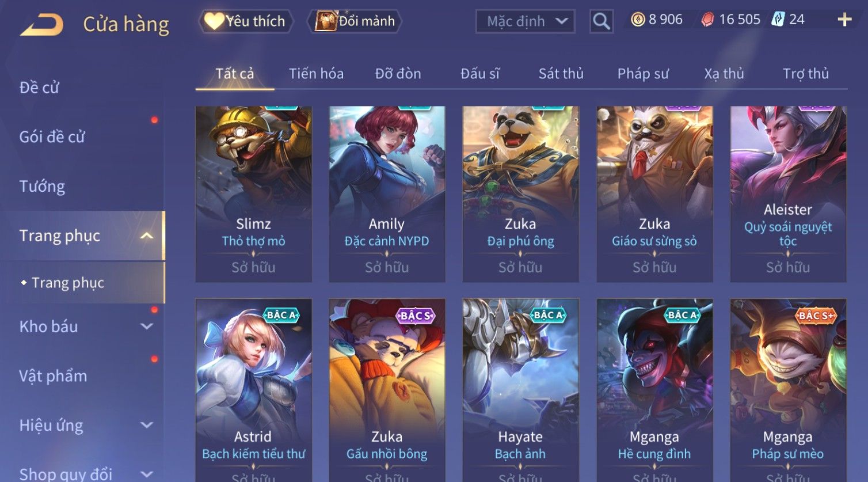Open the Mặc định sort dropdown
868x482 pixels.
[x=525, y=21]
